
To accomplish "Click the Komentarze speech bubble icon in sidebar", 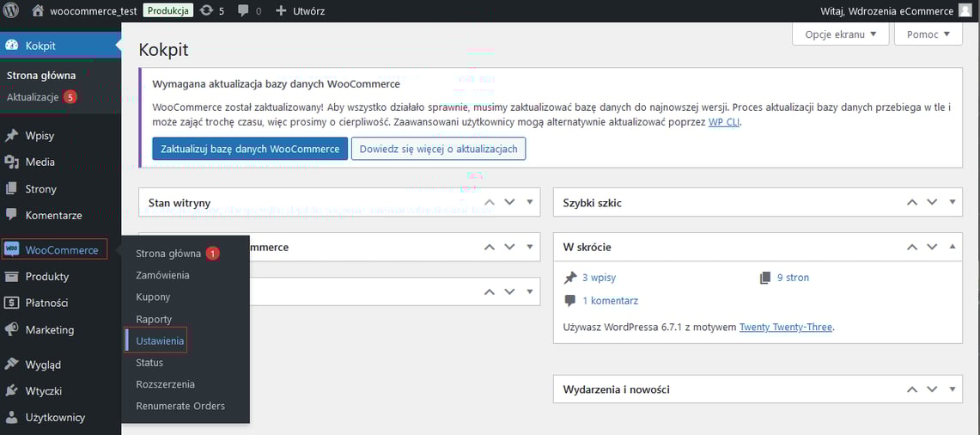I will tap(11, 215).
